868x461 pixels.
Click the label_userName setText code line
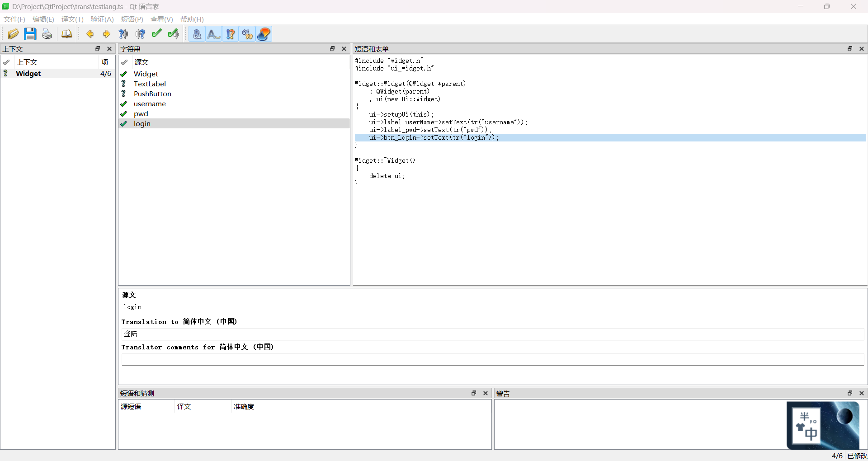click(448, 122)
